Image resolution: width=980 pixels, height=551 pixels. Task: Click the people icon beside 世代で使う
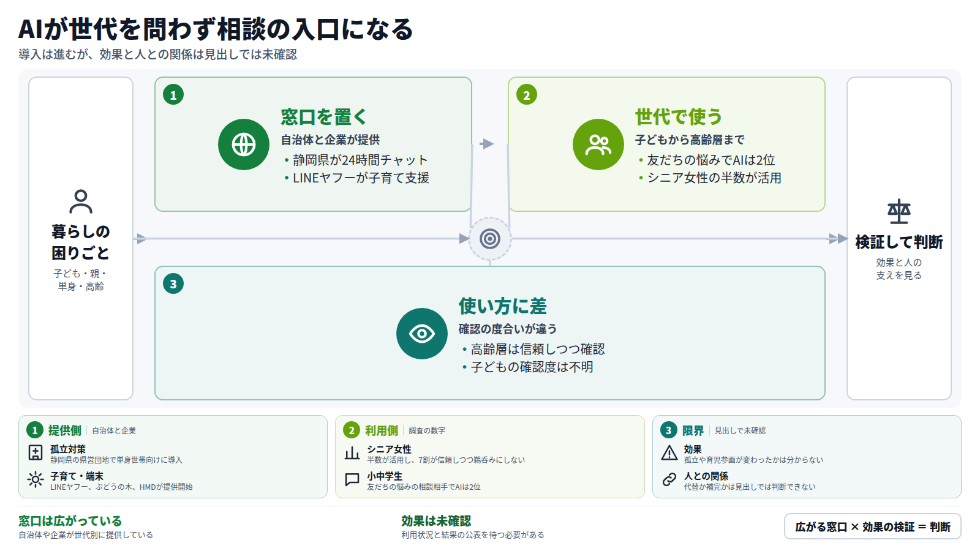point(598,144)
